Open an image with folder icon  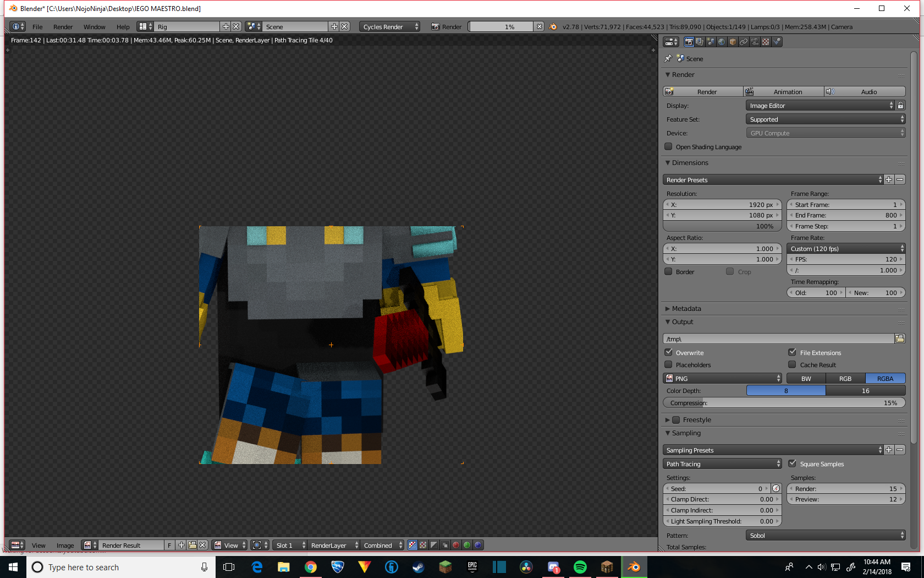click(193, 545)
